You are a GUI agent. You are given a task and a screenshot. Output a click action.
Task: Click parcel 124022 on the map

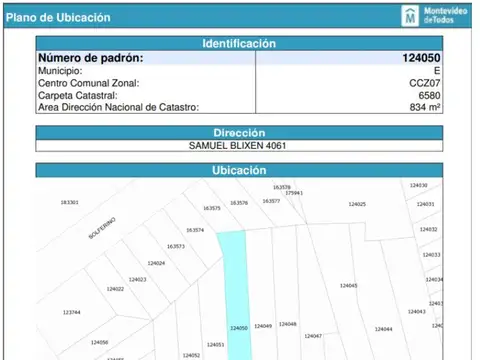click(115, 289)
